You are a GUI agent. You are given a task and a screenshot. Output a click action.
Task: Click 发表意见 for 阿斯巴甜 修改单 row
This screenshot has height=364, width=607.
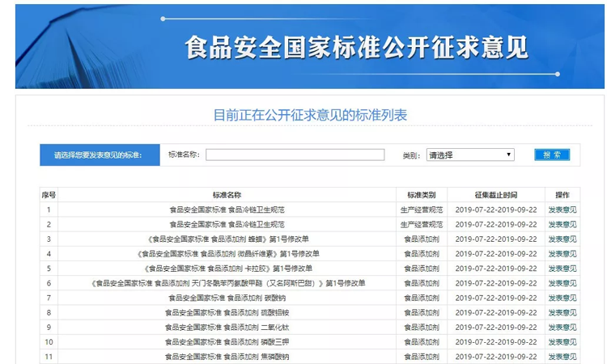pos(562,283)
